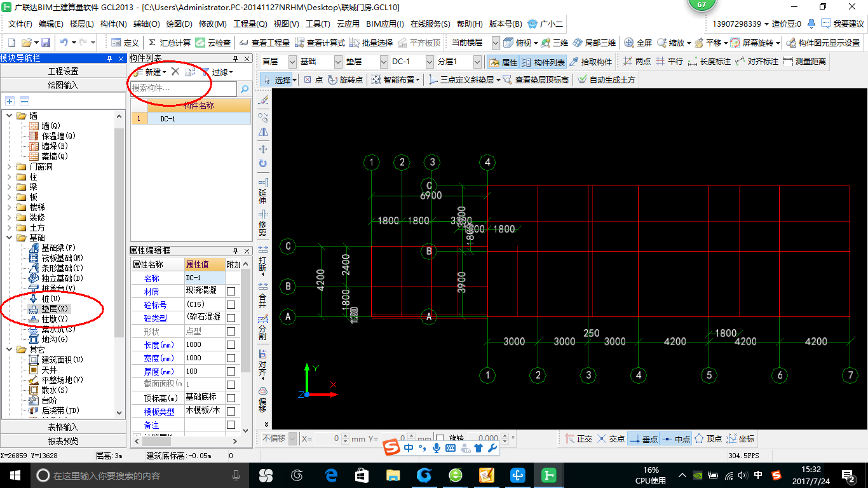Open 构件图元显示设置 display settings
This screenshot has height=488, width=868.
(822, 43)
